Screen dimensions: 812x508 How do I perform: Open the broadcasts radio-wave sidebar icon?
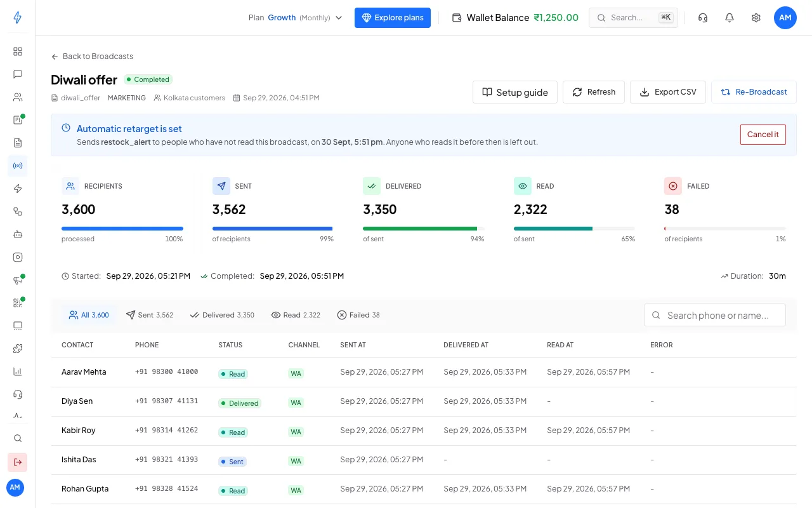point(18,166)
